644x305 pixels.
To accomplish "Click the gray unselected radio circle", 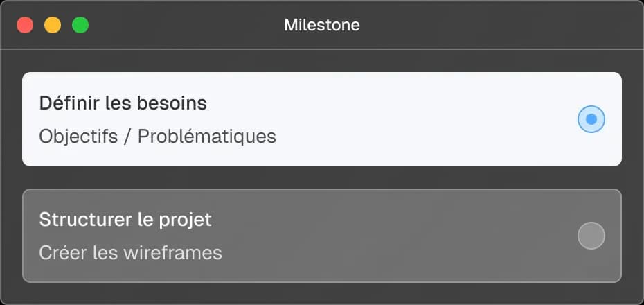I will [591, 236].
